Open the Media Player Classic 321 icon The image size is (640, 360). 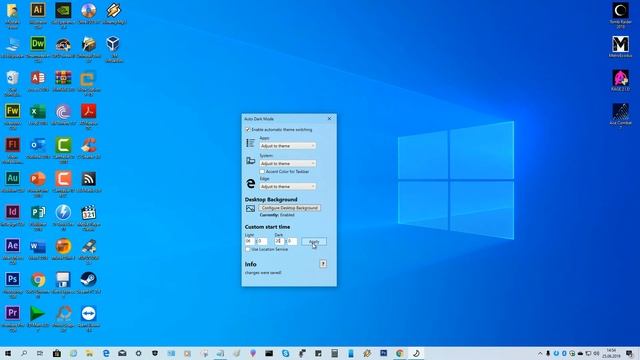pos(89,212)
